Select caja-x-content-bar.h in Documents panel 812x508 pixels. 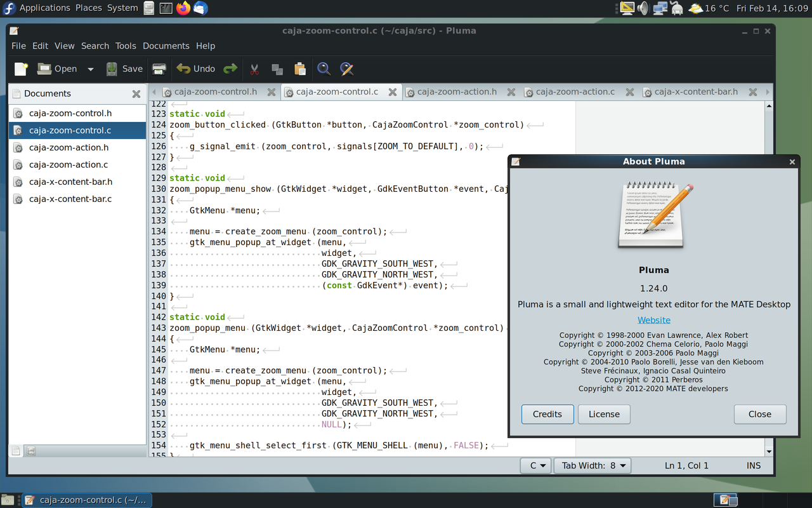click(x=77, y=182)
